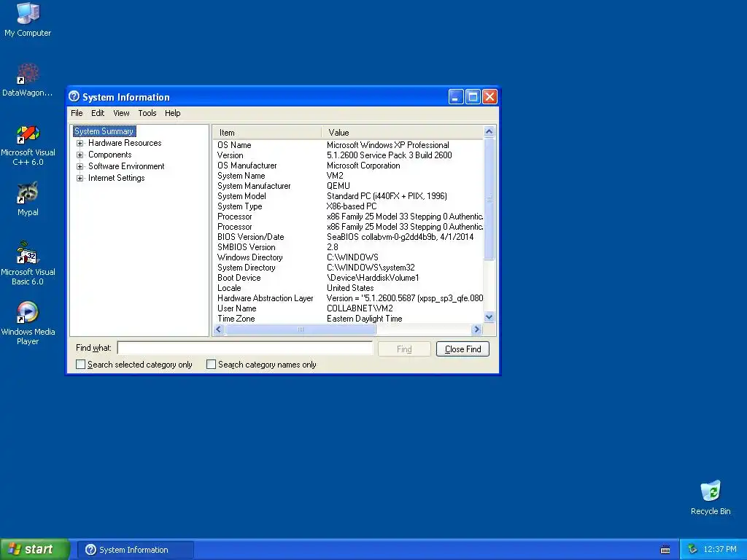
Task: Select the Boot Device row
Action: click(349, 278)
